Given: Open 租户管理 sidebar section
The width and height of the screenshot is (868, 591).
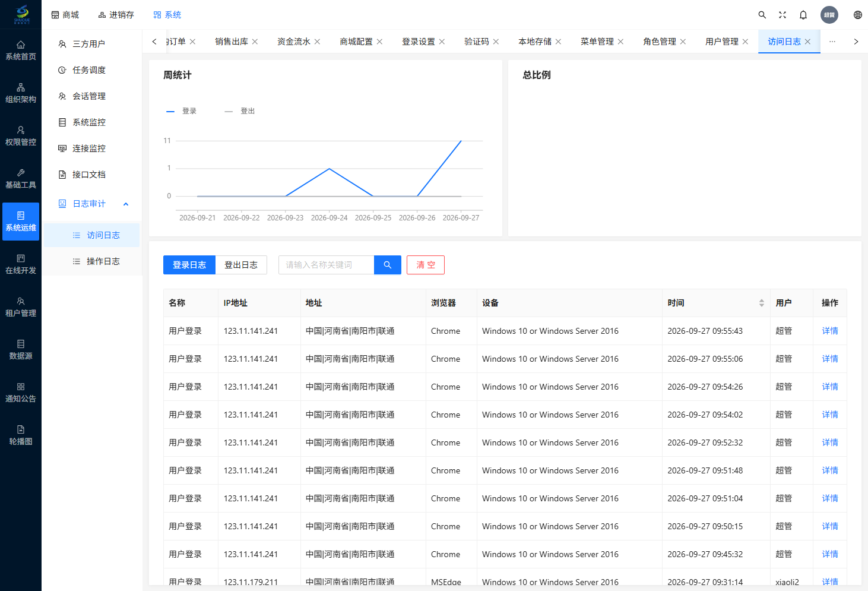Looking at the screenshot, I should 21,307.
